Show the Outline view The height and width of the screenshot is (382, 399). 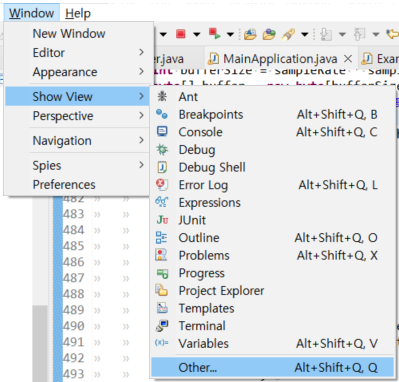click(x=272, y=238)
